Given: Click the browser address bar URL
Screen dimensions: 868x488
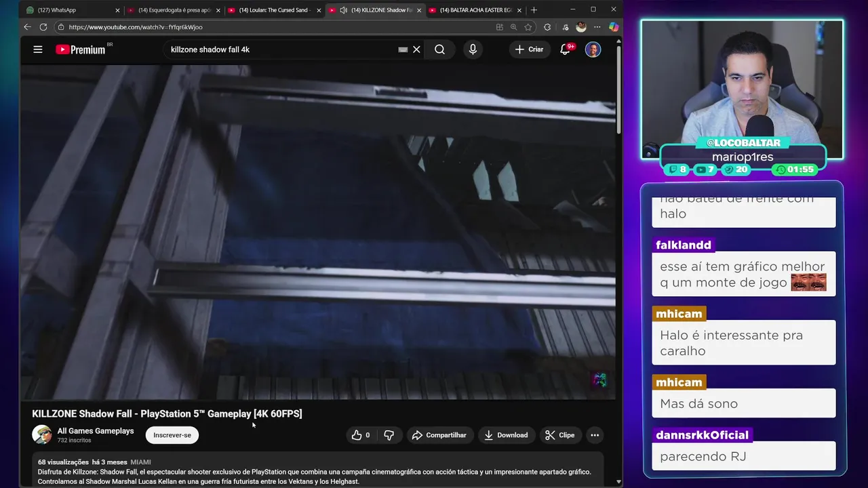Looking at the screenshot, I should [x=136, y=27].
